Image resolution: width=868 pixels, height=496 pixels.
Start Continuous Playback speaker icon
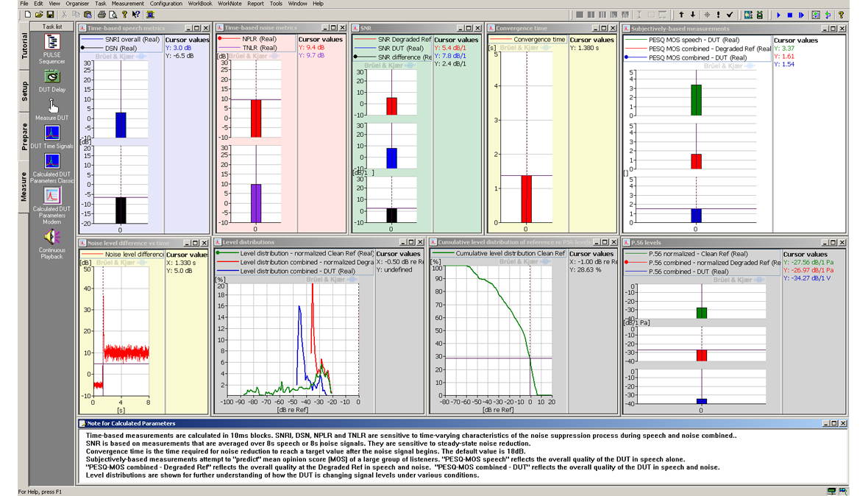[51, 237]
